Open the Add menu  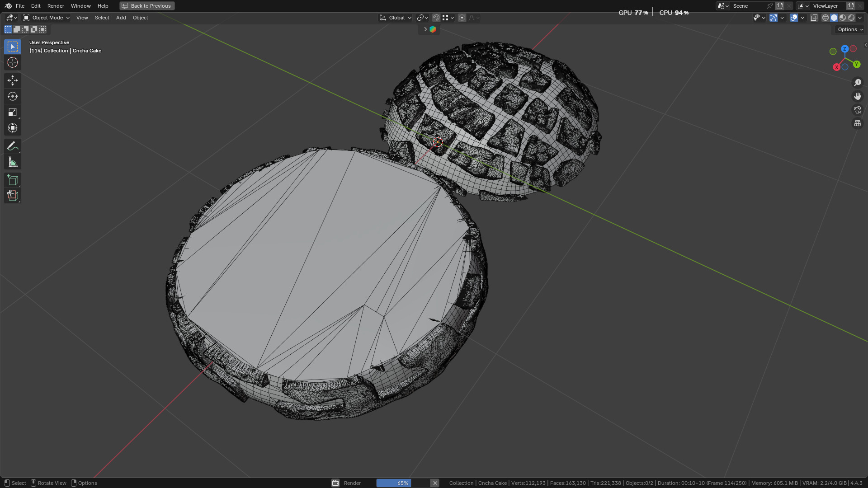[121, 18]
